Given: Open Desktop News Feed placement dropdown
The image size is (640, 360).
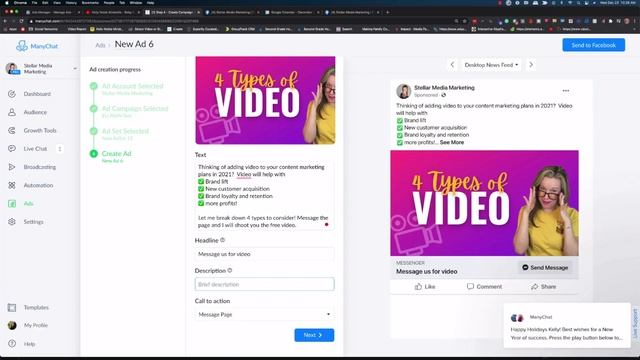Looking at the screenshot, I should 491,65.
